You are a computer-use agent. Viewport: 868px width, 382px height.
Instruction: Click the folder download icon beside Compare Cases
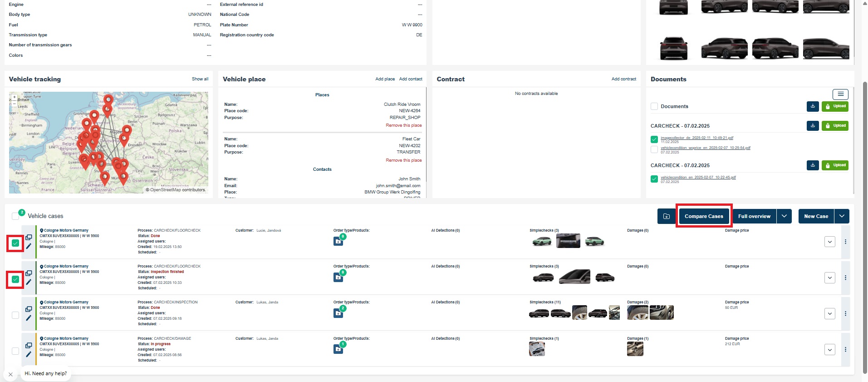click(x=666, y=216)
